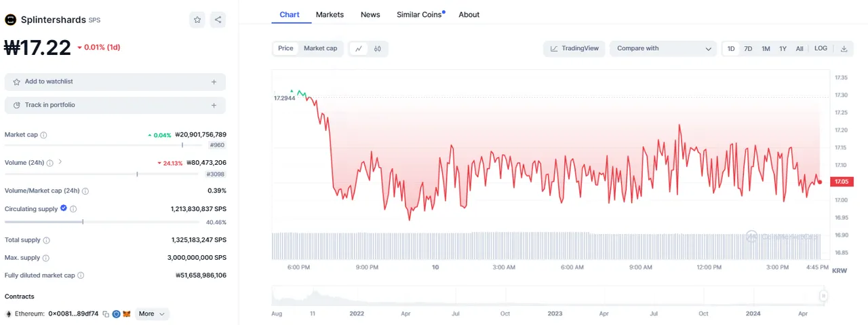Open the Chart tab
This screenshot has height=325, width=868.
(x=290, y=14)
